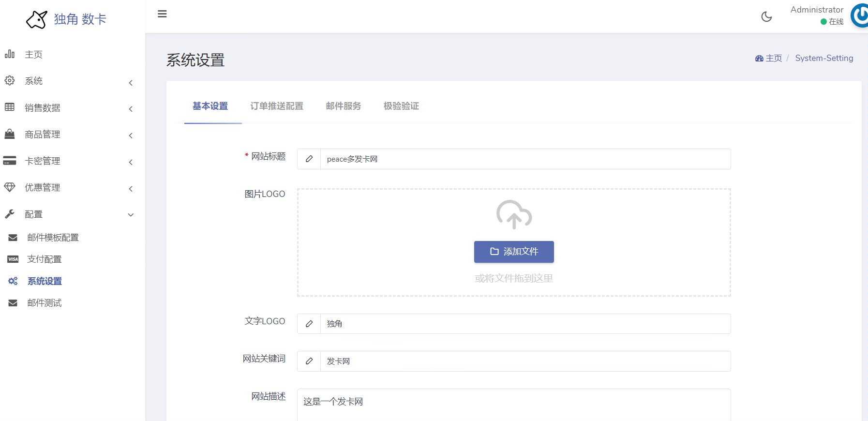Screen dimensions: 868x421
Task: Expand the 商品管理 menu chevron
Action: click(x=131, y=135)
